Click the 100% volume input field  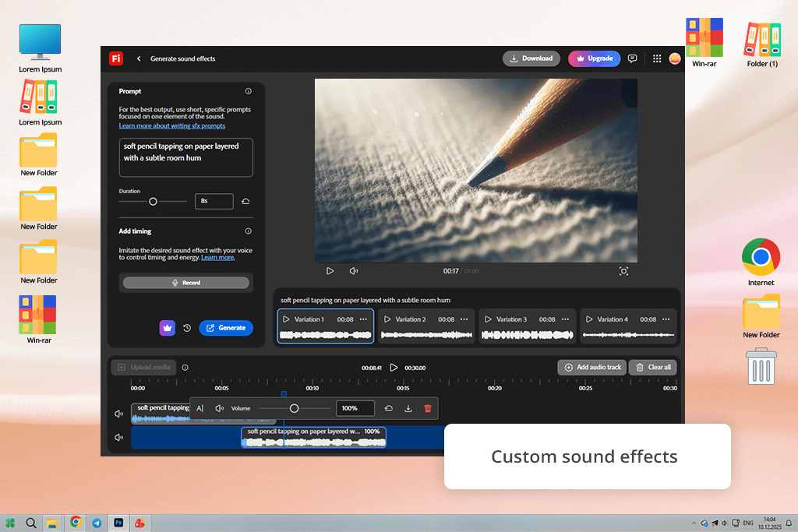click(x=355, y=408)
